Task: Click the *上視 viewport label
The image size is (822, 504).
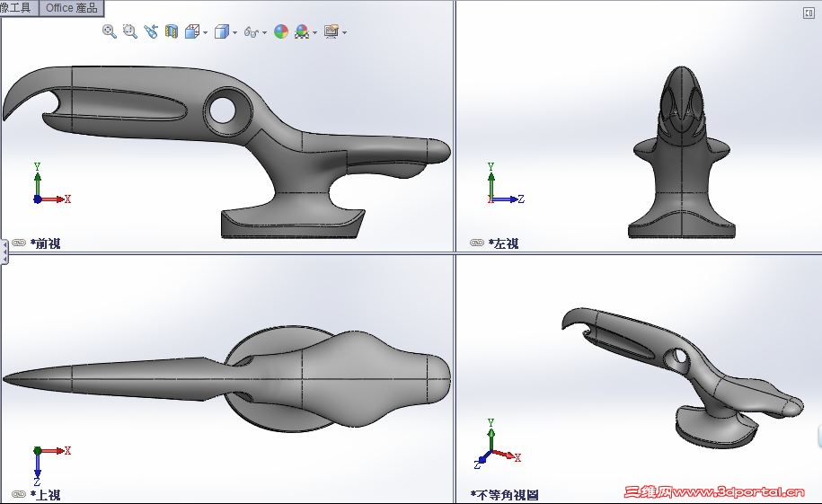Action: (x=45, y=494)
